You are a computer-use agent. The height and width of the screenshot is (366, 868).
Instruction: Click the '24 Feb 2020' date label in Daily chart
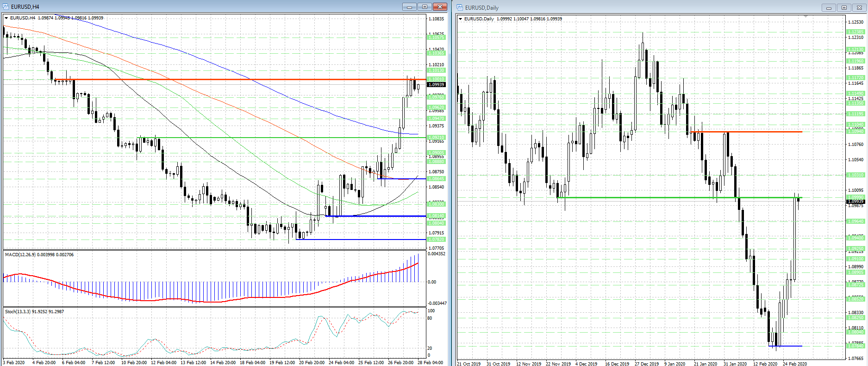[795, 364]
